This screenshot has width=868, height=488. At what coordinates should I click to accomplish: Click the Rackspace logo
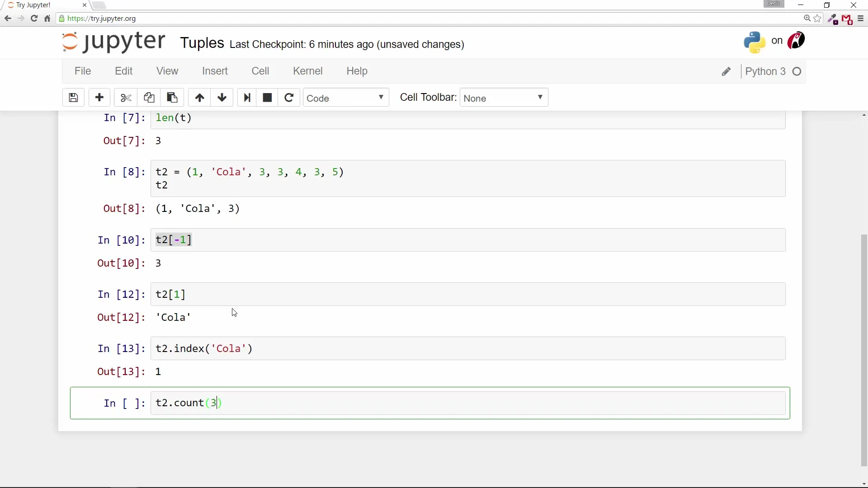(796, 41)
